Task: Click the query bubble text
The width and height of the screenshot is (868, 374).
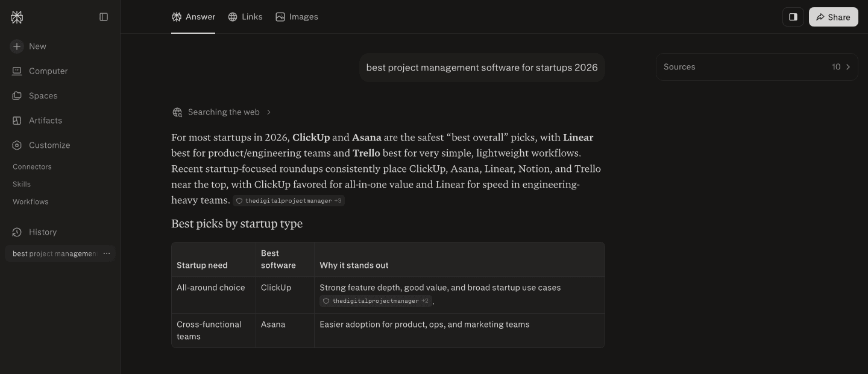Action: click(482, 68)
